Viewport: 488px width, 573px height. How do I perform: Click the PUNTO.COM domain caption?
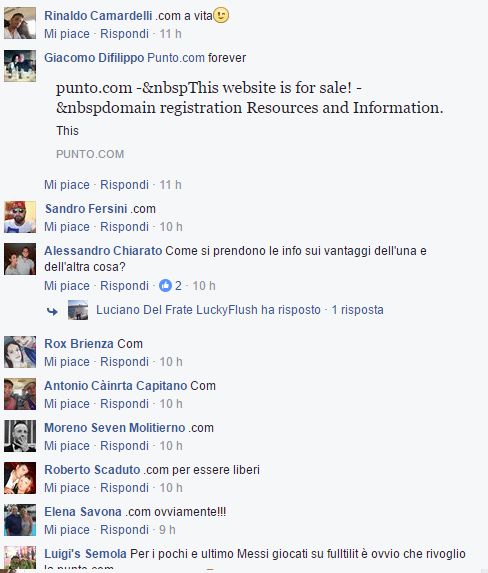click(x=90, y=154)
